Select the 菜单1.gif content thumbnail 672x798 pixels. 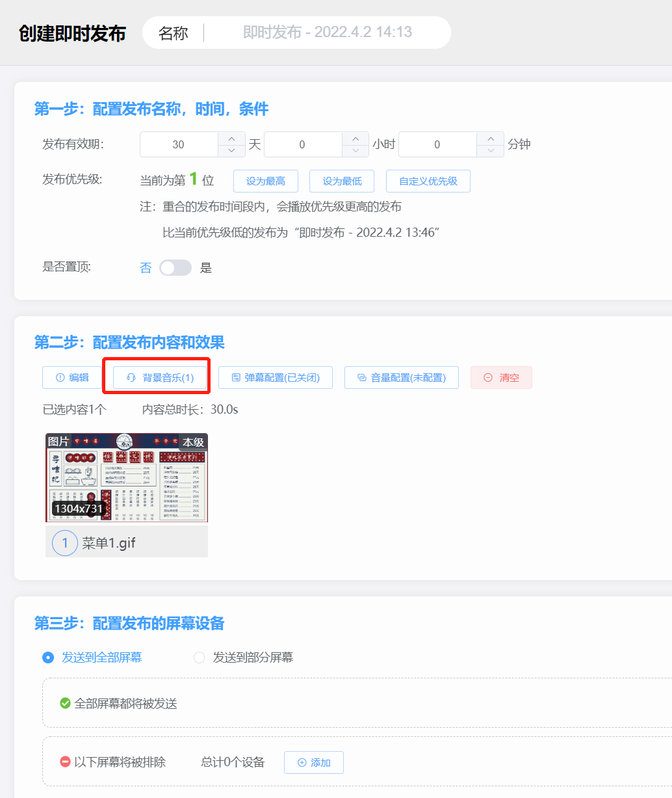pyautogui.click(x=127, y=478)
